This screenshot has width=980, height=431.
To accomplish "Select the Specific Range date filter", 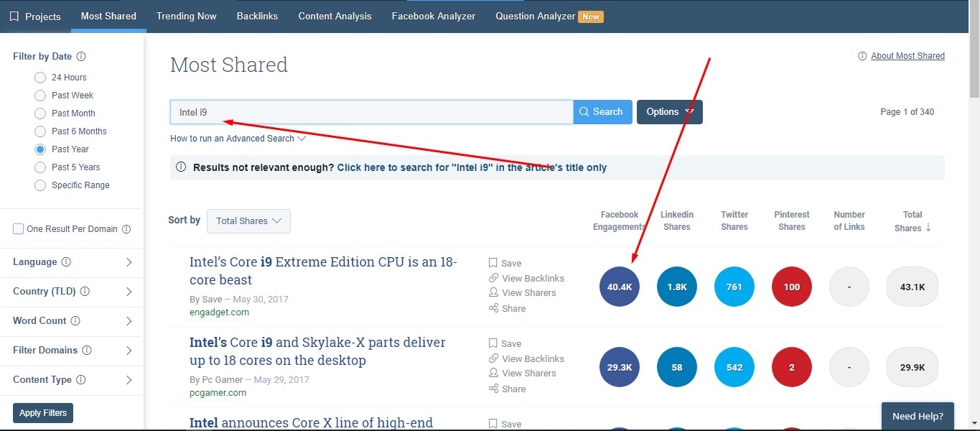I will point(40,185).
